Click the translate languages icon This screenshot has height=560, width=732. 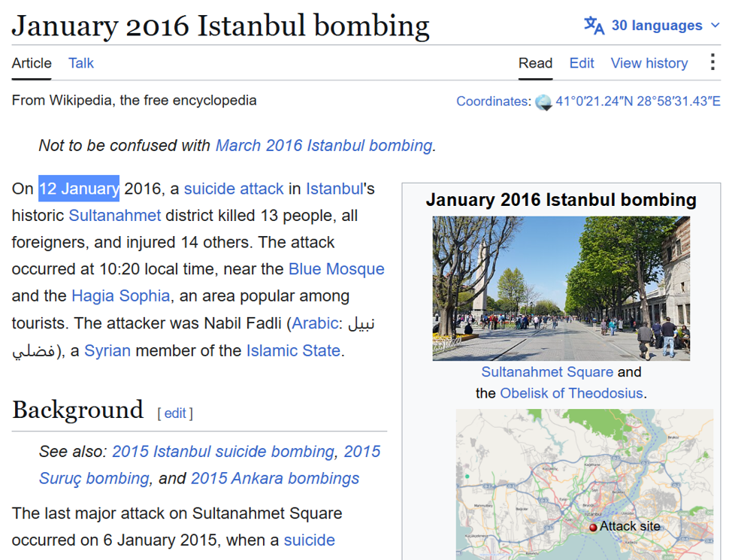coord(594,26)
